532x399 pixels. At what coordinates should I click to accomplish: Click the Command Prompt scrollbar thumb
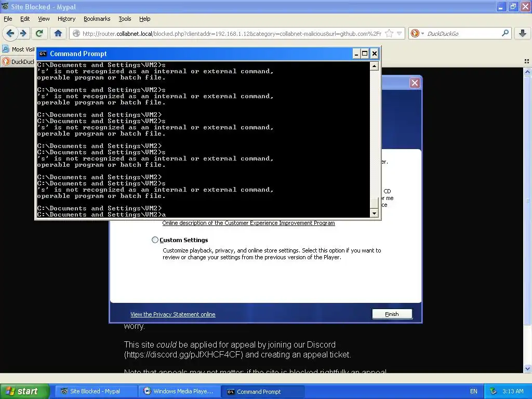click(x=374, y=203)
